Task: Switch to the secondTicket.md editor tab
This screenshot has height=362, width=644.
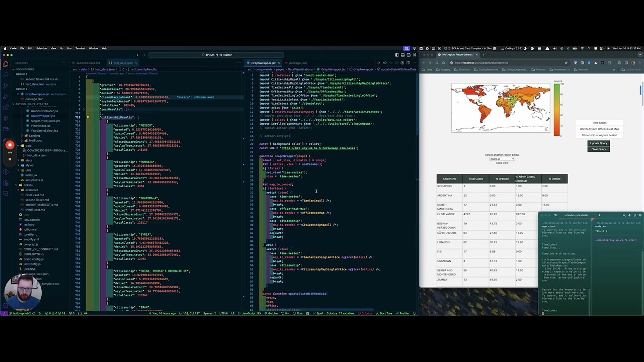Action: point(88,63)
